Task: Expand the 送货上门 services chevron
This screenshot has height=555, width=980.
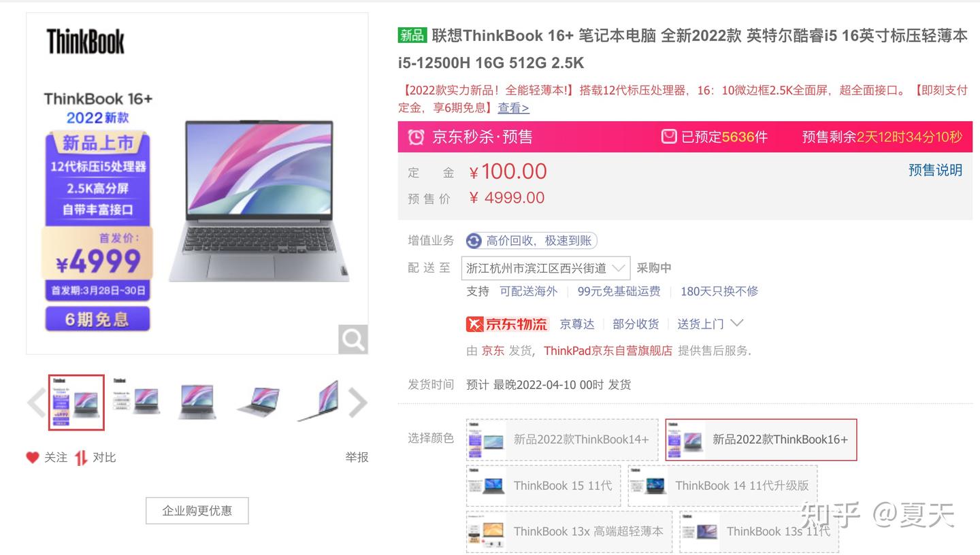Action: coord(736,323)
